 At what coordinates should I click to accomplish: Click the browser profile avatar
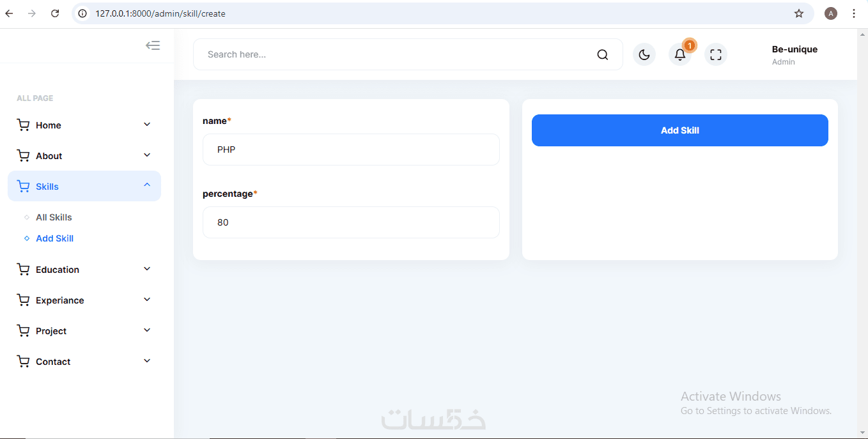(x=831, y=13)
